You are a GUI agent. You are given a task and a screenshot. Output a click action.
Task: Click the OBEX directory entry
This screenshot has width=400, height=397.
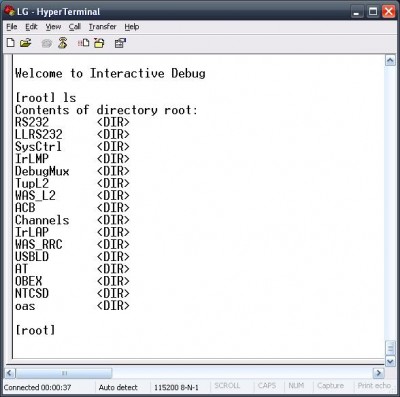point(29,281)
